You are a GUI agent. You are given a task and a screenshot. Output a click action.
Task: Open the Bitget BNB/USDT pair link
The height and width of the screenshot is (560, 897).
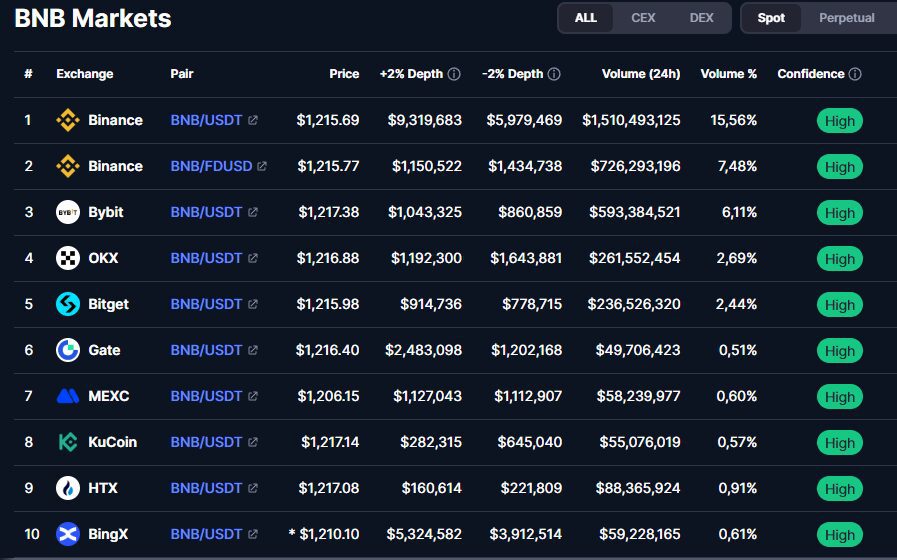(x=207, y=304)
